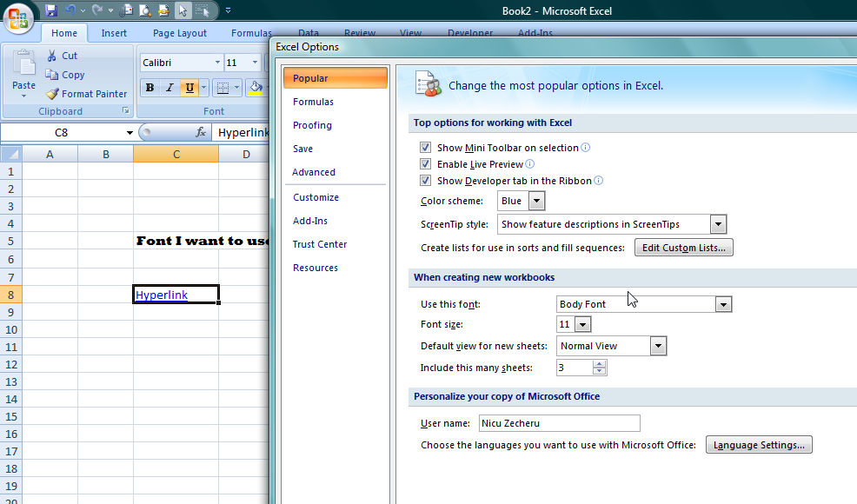Click the Fill Color paint bucket

point(256,88)
